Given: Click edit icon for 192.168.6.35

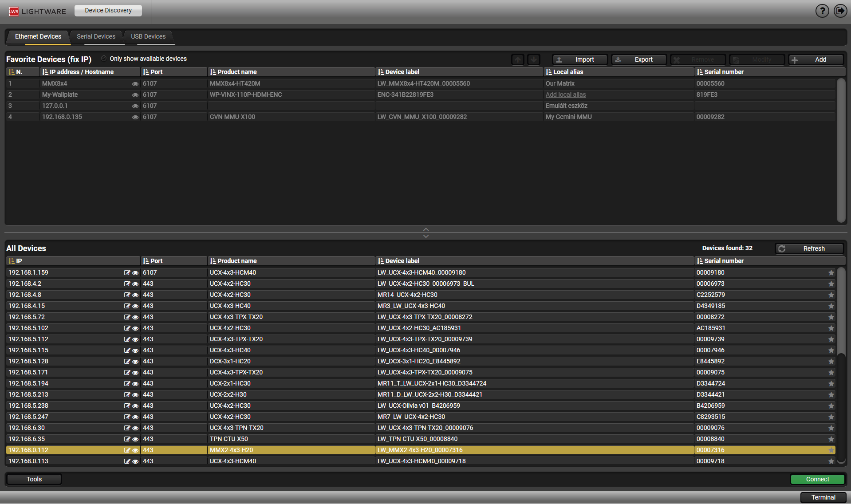Looking at the screenshot, I should pyautogui.click(x=127, y=439).
